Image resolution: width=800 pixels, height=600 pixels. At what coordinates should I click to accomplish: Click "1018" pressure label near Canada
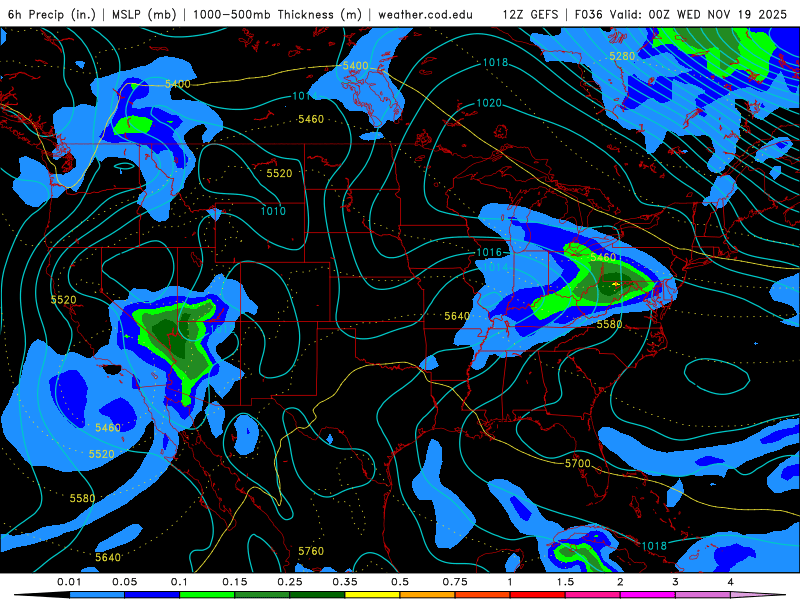click(x=495, y=62)
